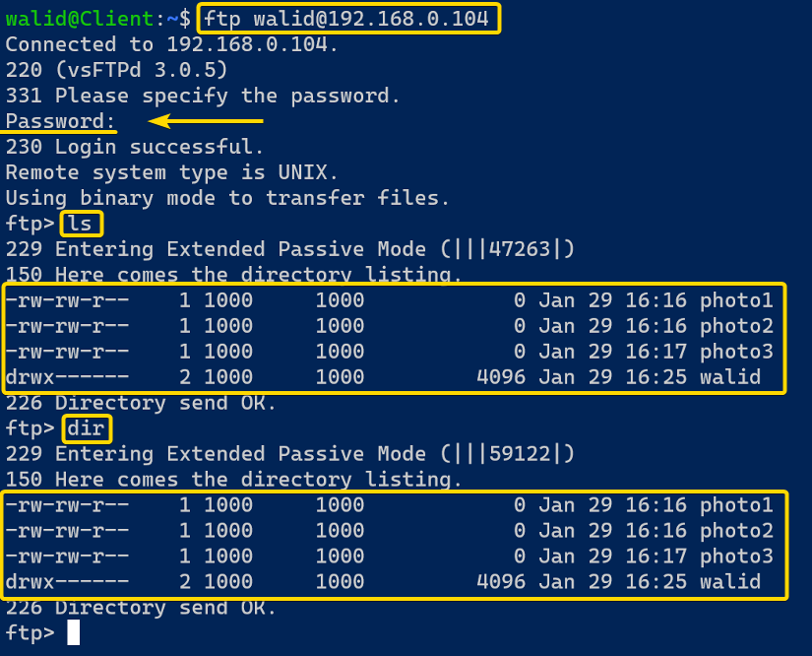Click '16:25' timestamp in ls listing

[x=656, y=377]
